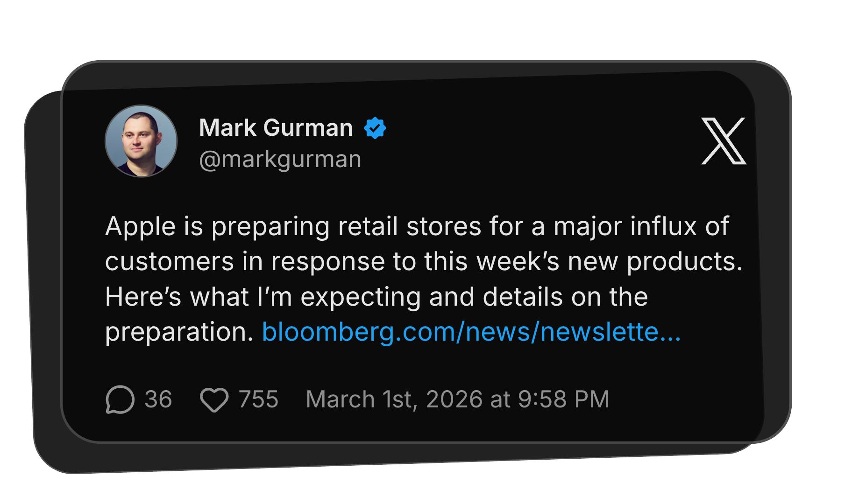Image resolution: width=852 pixels, height=504 pixels.
Task: Click the 9:58 PM time
Action: click(x=563, y=399)
